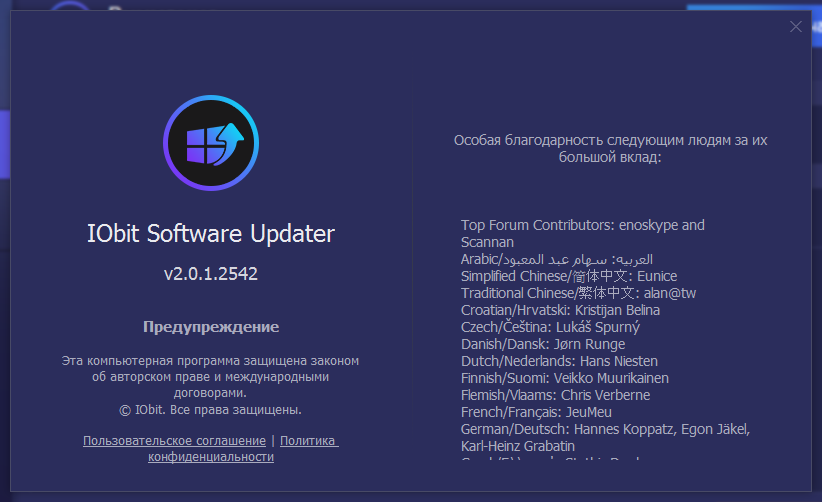
Task: Click the Croatian Kristijan Belina credit
Action: 560,310
